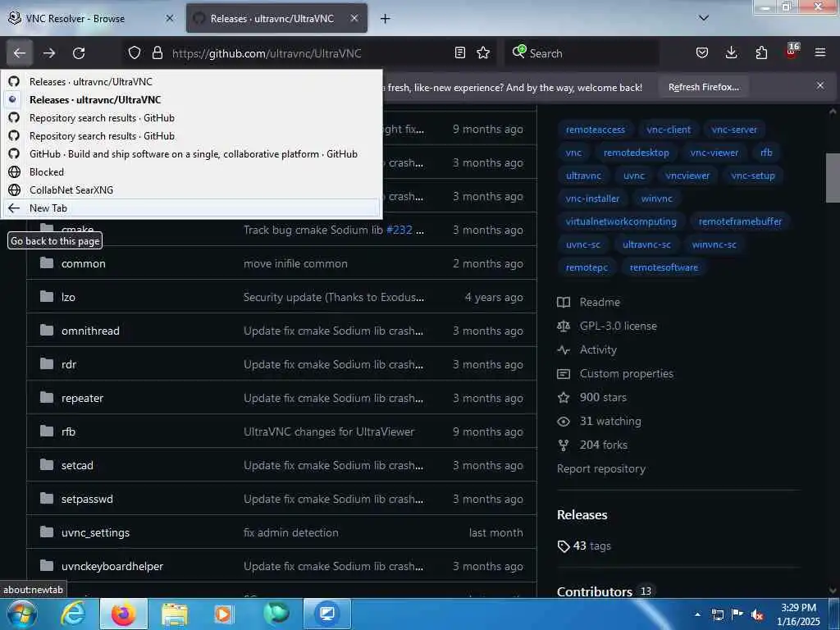Open a new tab with the plus button

point(385,19)
